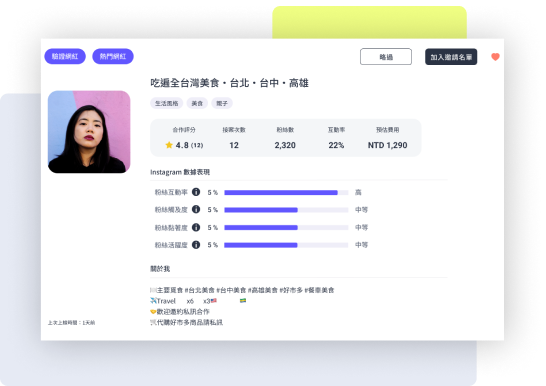Click the 粉絲數 label
The width and height of the screenshot is (546, 386).
tap(285, 130)
